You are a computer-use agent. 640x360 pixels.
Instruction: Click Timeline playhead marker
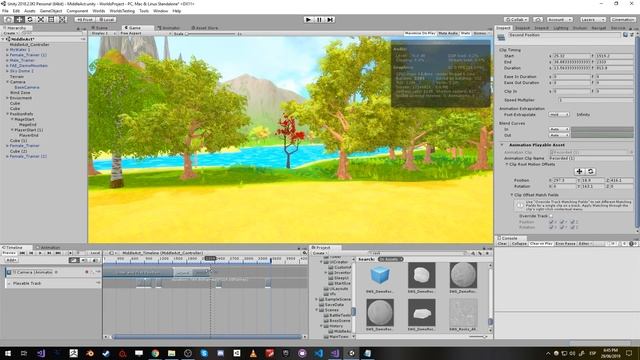pos(210,259)
